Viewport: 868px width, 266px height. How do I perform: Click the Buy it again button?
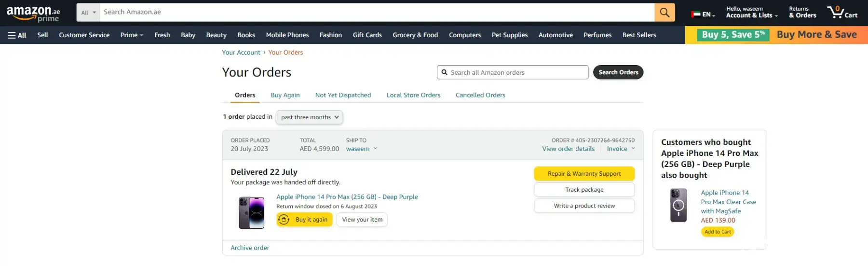[304, 220]
